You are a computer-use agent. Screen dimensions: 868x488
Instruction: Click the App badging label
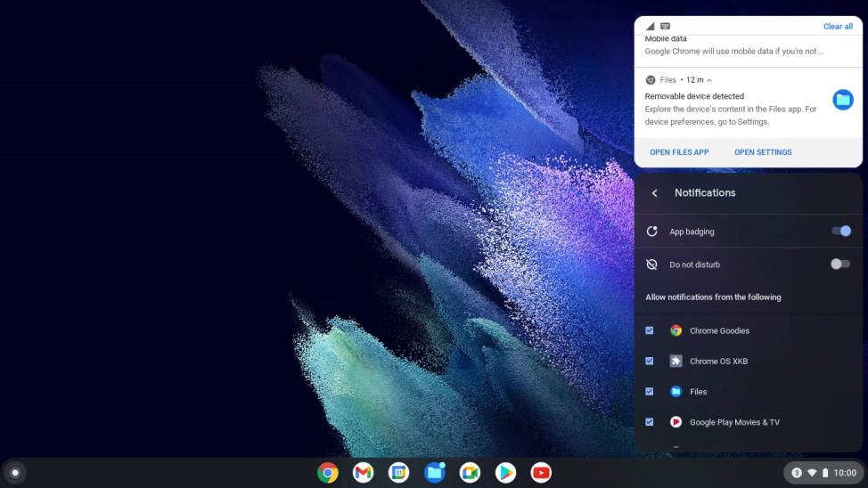tap(692, 232)
